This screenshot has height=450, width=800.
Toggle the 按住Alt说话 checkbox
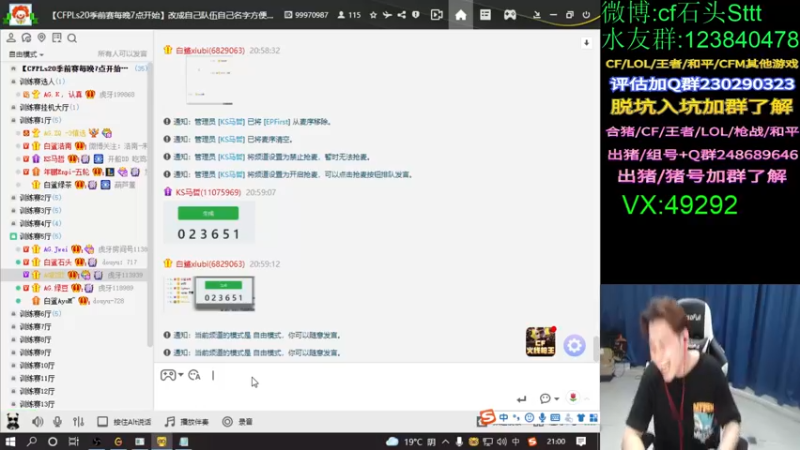[102, 421]
